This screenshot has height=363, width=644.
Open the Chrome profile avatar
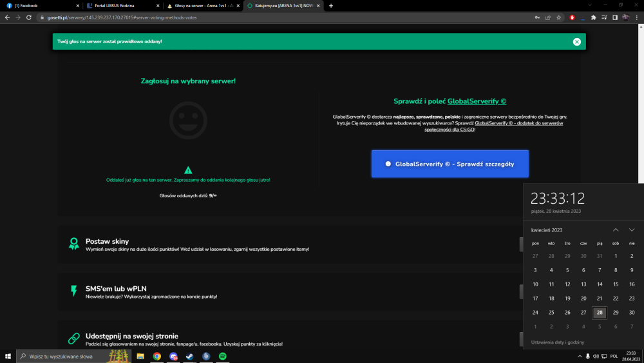point(625,17)
